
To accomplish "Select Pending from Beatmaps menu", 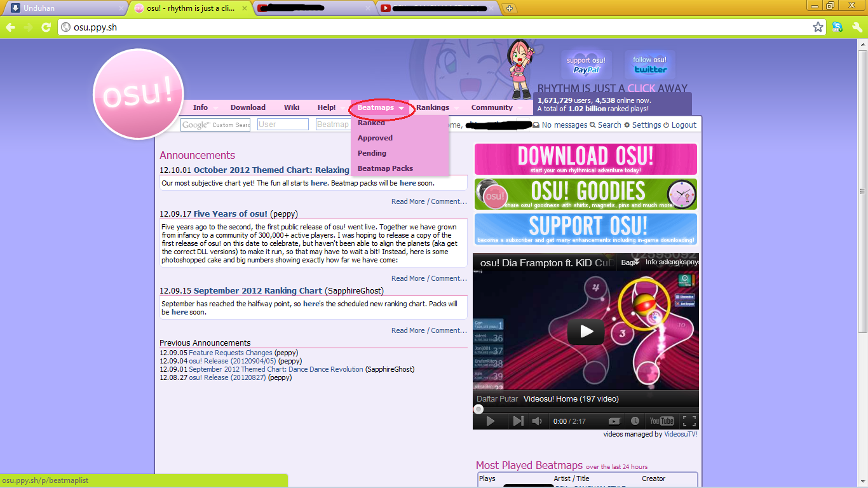I will click(372, 153).
